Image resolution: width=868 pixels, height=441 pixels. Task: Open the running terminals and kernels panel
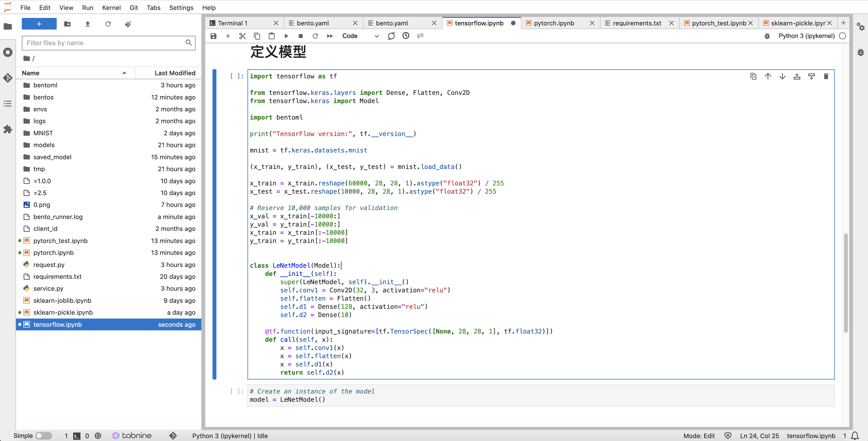coord(8,52)
